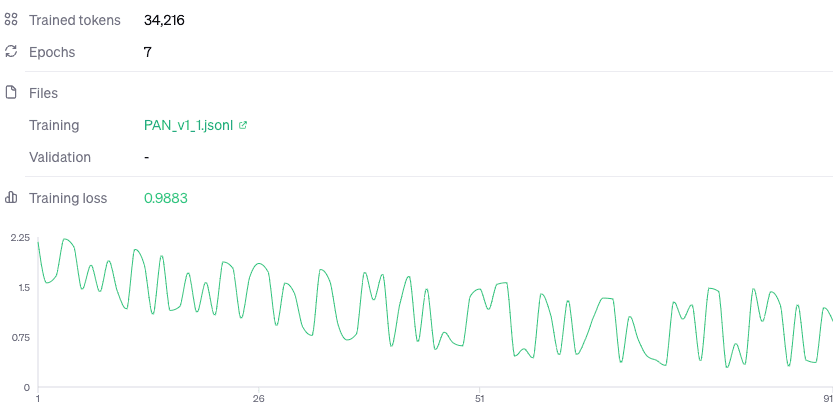Select the 0.9883 training loss value
Viewport: 839px width, 406px height.
(x=166, y=198)
